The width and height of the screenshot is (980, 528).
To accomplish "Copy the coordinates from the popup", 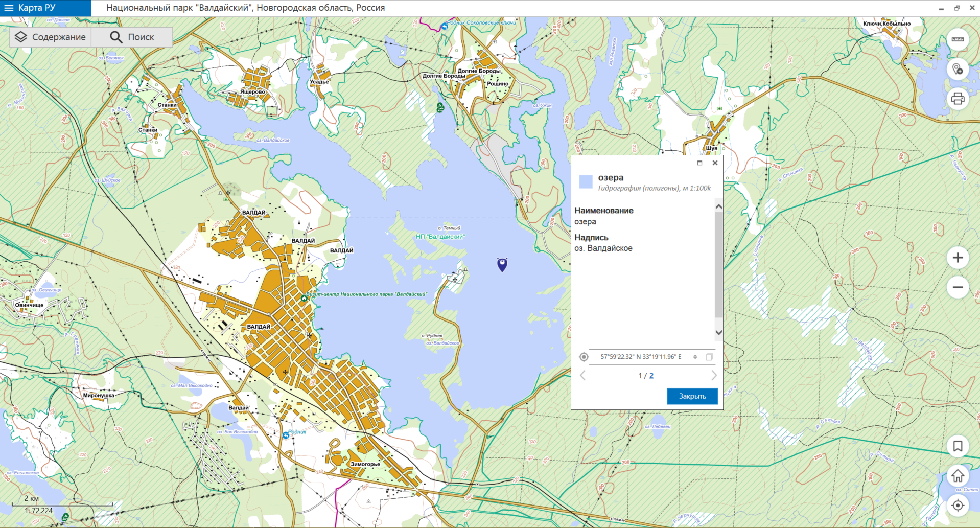I will (x=709, y=357).
